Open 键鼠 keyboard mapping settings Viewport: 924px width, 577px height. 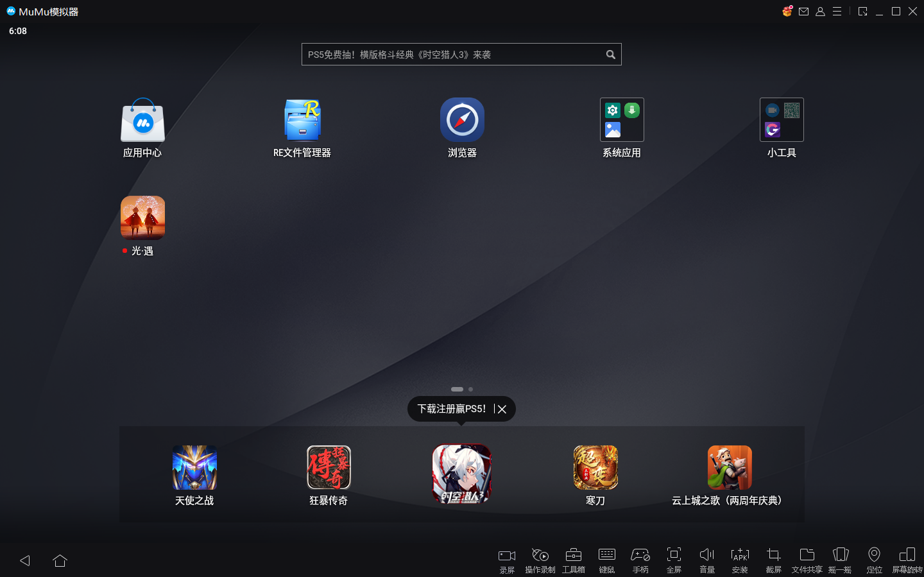pyautogui.click(x=607, y=560)
